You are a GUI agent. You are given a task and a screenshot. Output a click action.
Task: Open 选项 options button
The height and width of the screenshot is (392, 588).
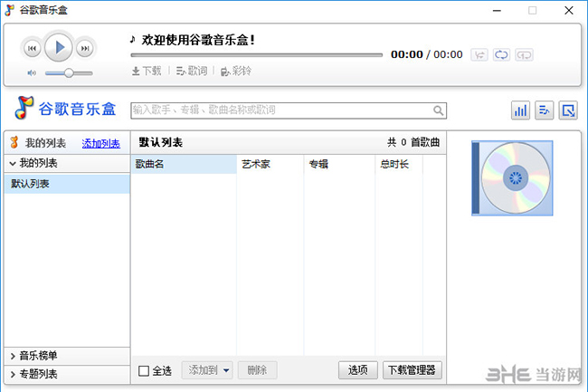(x=357, y=370)
